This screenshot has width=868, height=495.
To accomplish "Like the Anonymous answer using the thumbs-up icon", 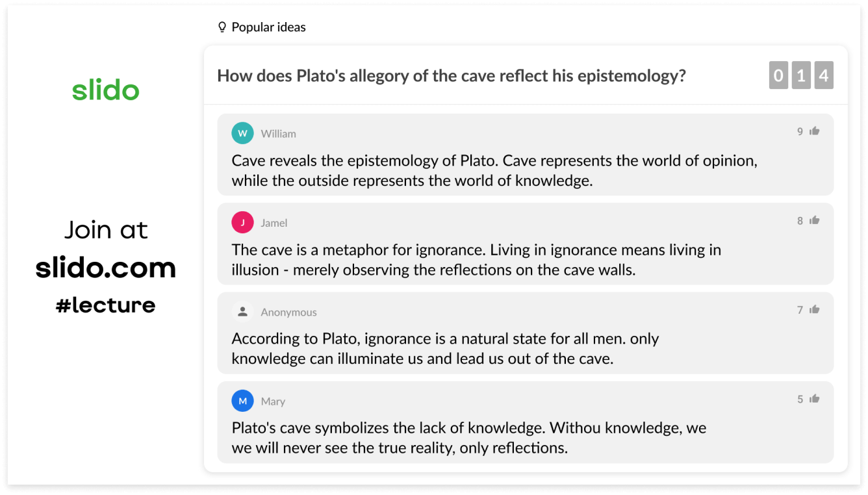I will pyautogui.click(x=814, y=310).
